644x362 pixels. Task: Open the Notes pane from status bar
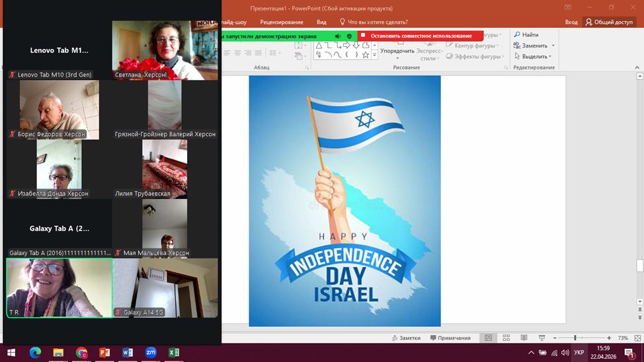coord(405,338)
